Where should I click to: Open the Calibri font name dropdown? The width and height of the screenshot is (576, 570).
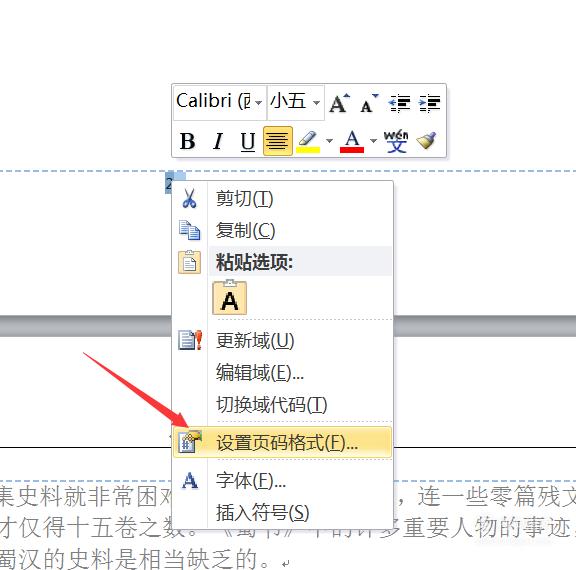tap(259, 102)
